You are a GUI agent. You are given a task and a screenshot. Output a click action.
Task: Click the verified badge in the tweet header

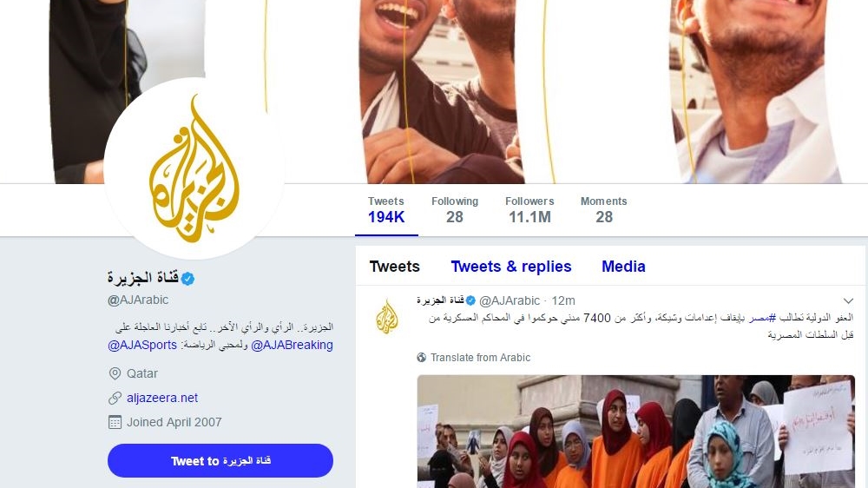pyautogui.click(x=470, y=300)
